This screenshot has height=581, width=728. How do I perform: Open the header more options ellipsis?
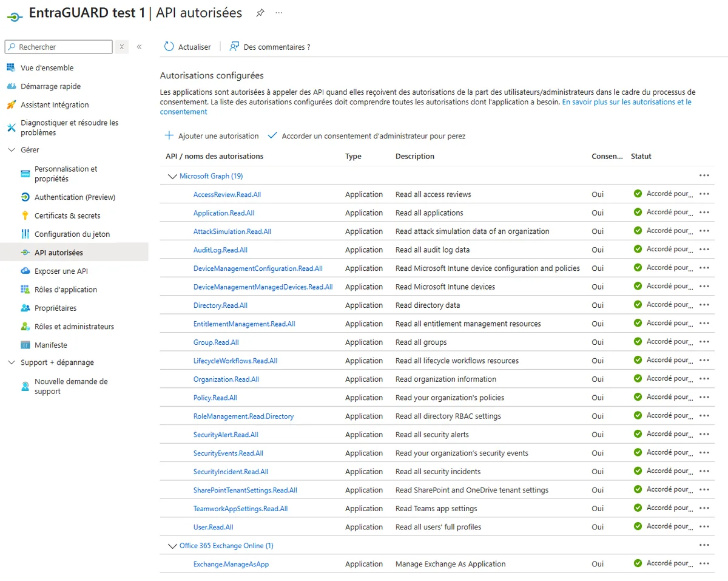[x=278, y=13]
